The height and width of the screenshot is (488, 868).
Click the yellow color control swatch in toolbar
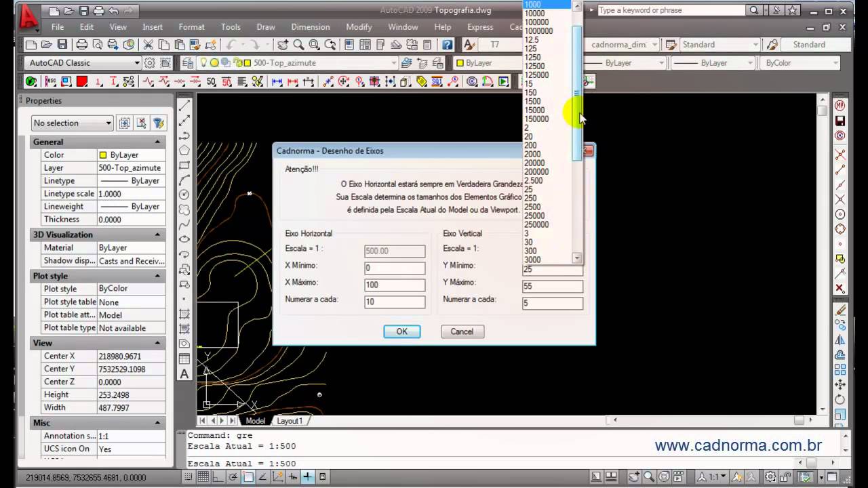(x=460, y=63)
